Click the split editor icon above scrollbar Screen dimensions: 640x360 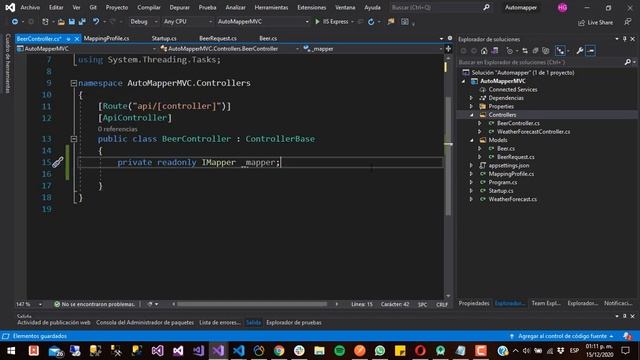pyautogui.click(x=448, y=49)
